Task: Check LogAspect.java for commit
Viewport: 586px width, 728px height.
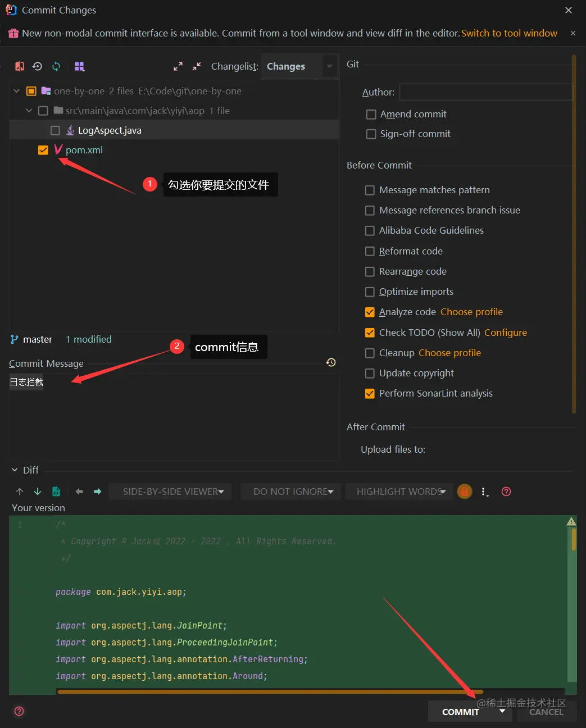Action: point(55,130)
